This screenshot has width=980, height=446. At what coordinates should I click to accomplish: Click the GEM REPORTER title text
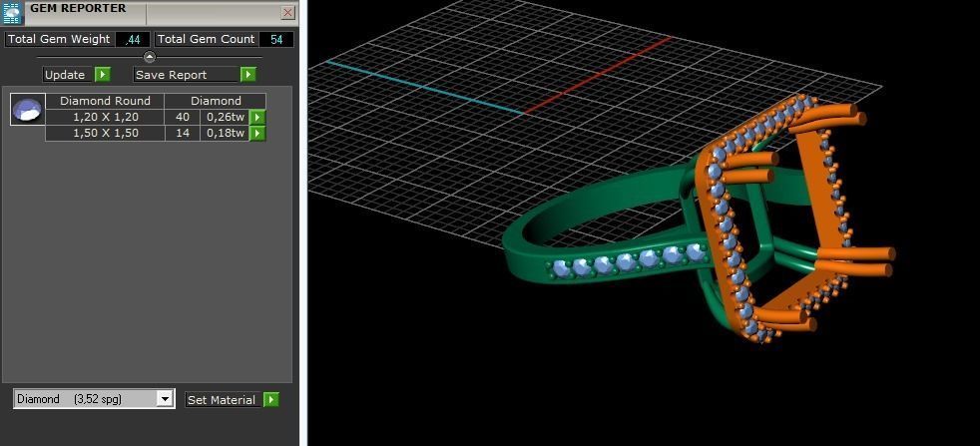78,9
